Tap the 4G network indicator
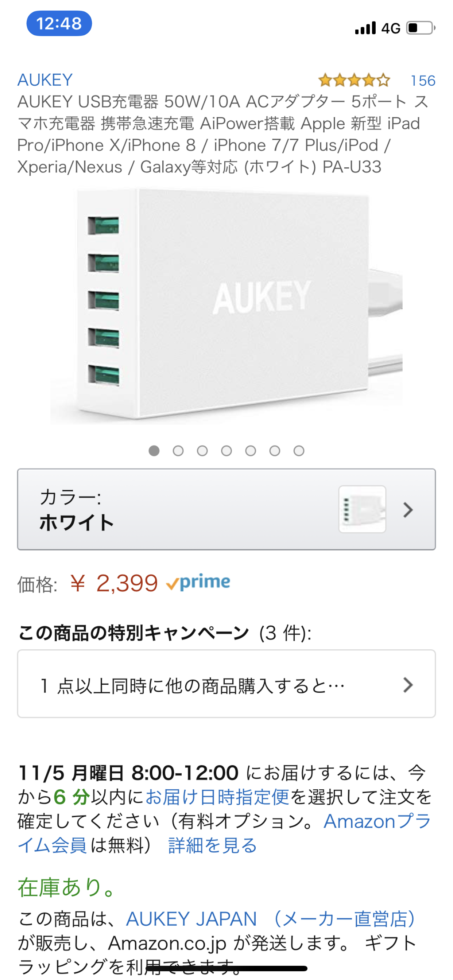453x980 pixels. (391, 28)
